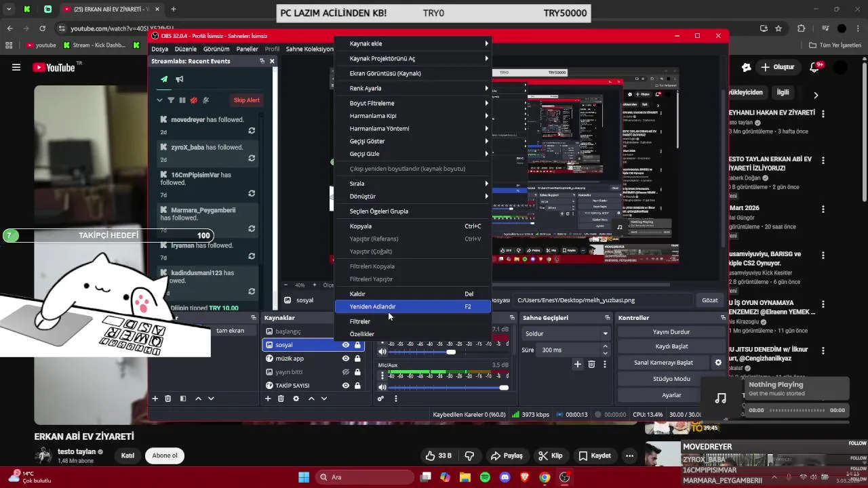Expand Renk Ayarla submenu
Viewport: 868px width, 488px height.
click(413, 88)
